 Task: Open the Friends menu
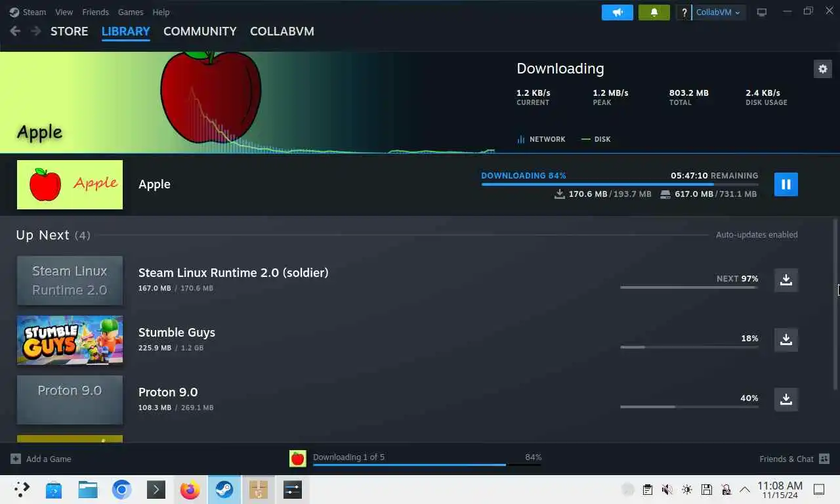pyautogui.click(x=96, y=12)
